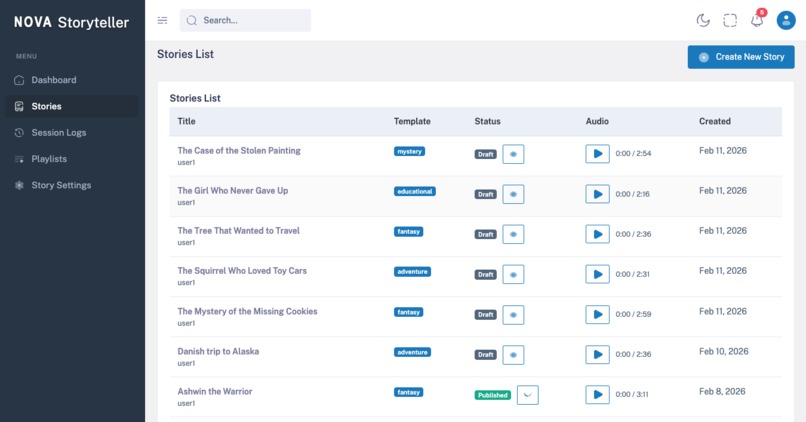Click the educational template tag
This screenshot has width=806, height=422.
[415, 192]
